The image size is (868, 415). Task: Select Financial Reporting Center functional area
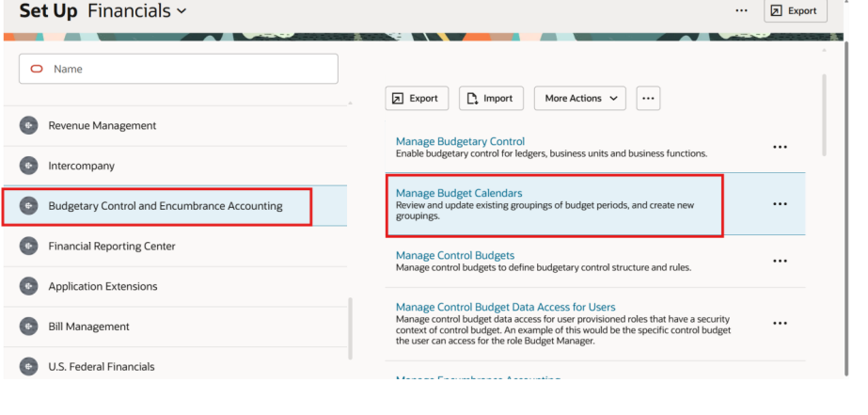tap(112, 247)
